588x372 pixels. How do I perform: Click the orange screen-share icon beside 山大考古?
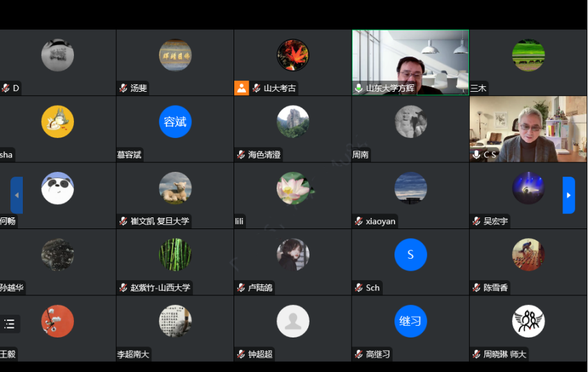coord(241,88)
